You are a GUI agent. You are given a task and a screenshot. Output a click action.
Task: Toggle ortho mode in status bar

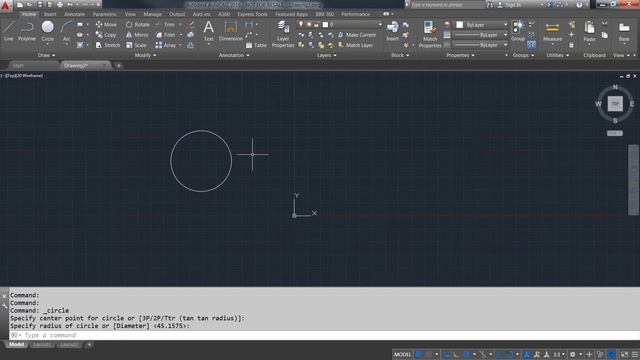click(456, 354)
